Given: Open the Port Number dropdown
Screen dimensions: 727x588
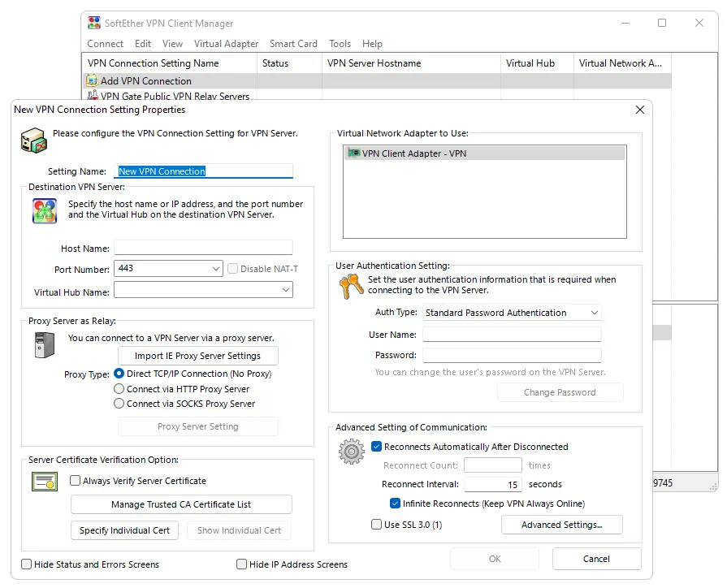Looking at the screenshot, I should coord(215,269).
